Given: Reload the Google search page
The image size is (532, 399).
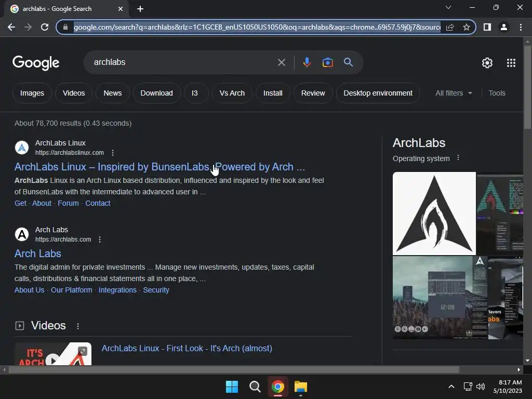Looking at the screenshot, I should [x=45, y=27].
